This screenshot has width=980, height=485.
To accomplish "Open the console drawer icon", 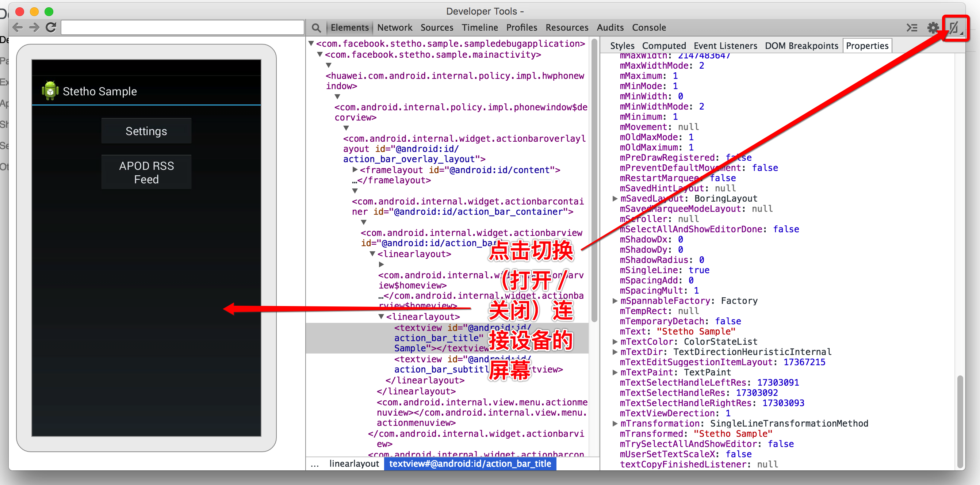I will pos(911,28).
